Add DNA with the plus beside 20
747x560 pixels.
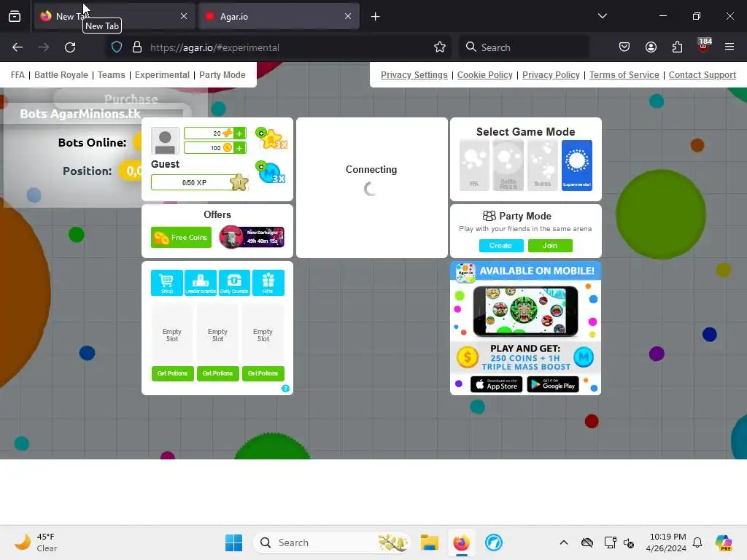point(239,133)
